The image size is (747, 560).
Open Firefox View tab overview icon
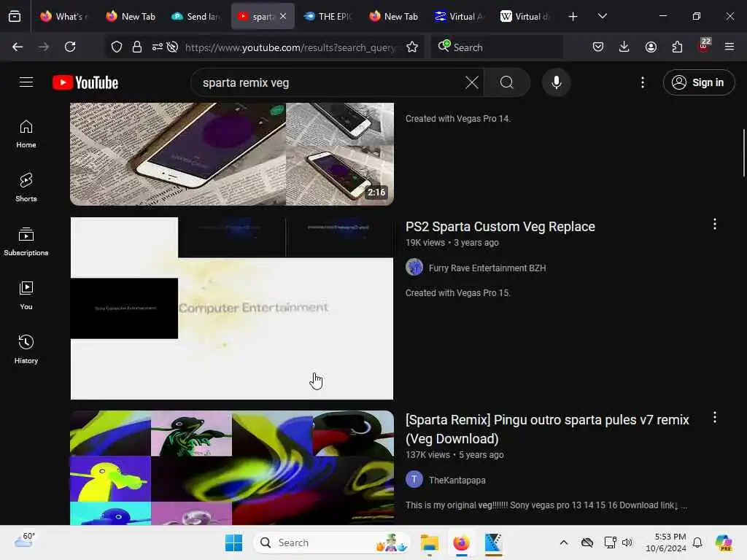coord(15,17)
